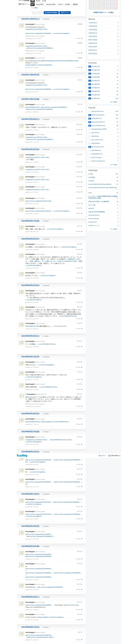The image size is (138, 644).
Task: Click the twilog logo
Action: (22, 456)
